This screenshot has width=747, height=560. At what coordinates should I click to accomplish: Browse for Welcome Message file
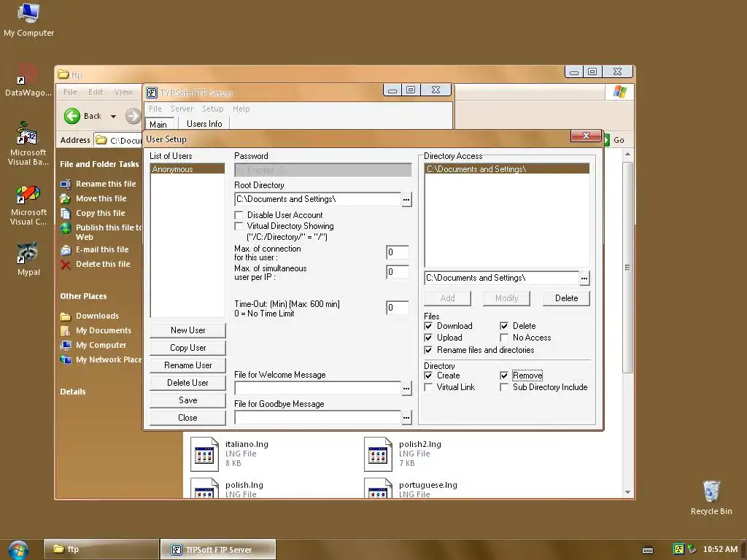(x=406, y=389)
